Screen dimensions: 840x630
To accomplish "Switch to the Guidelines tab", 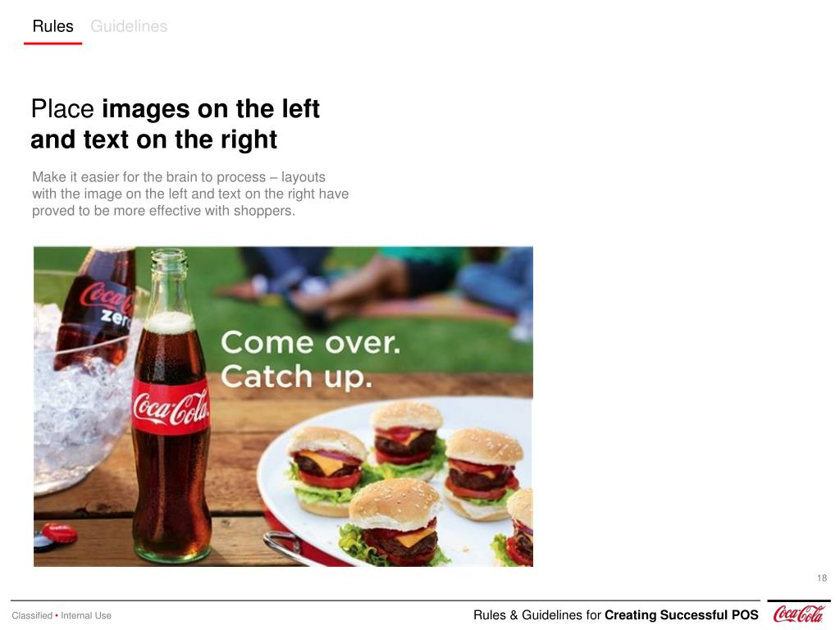I will (x=129, y=26).
